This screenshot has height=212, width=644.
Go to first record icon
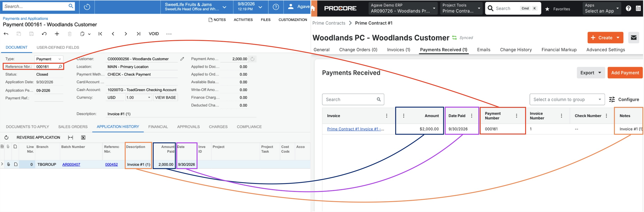[x=100, y=34]
